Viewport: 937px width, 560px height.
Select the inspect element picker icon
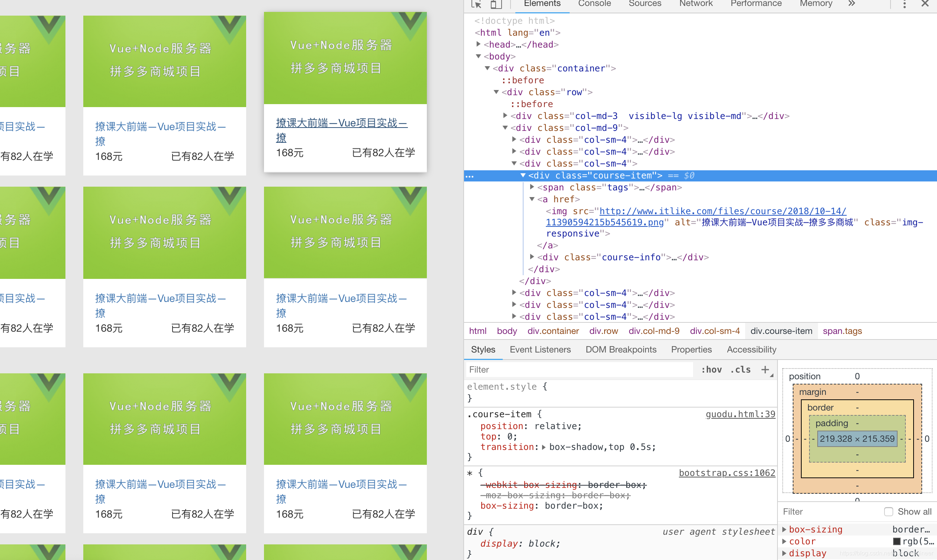tap(476, 4)
